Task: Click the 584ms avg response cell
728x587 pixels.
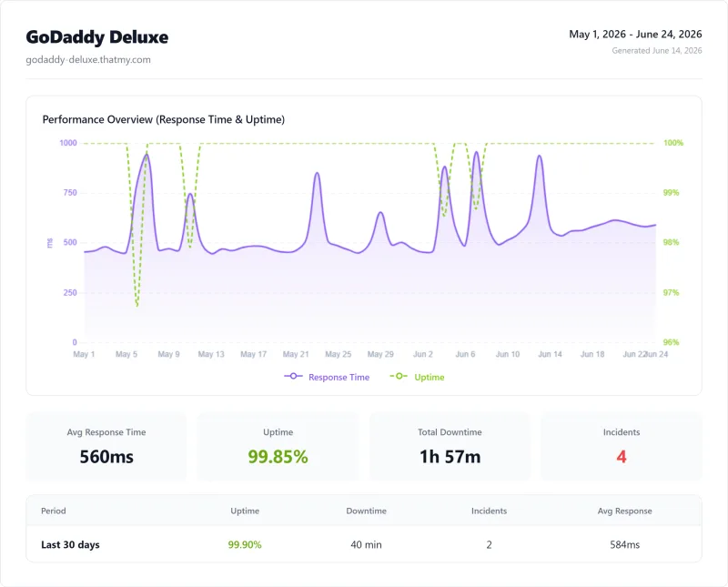Action: point(624,545)
